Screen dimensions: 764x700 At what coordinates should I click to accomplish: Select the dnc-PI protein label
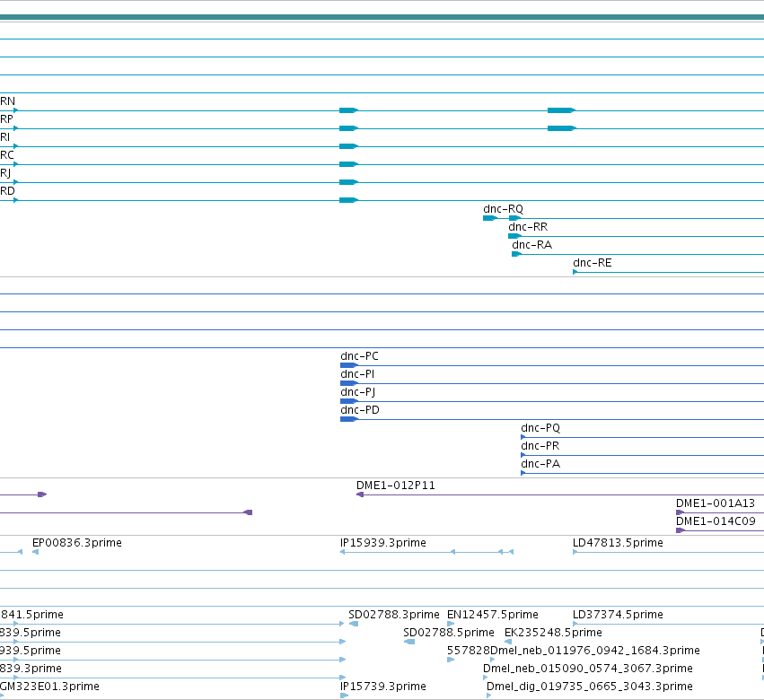(x=357, y=374)
